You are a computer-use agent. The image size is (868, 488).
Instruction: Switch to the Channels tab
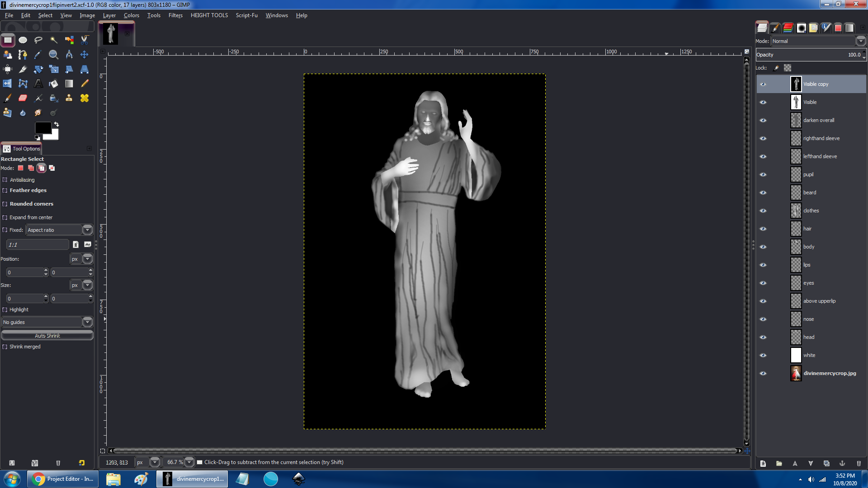(788, 28)
